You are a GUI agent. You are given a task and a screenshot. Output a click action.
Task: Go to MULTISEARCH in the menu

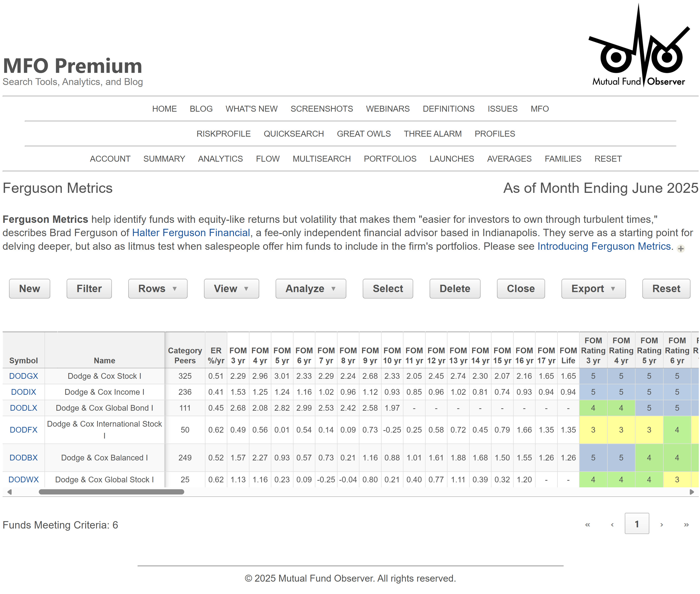pos(322,159)
